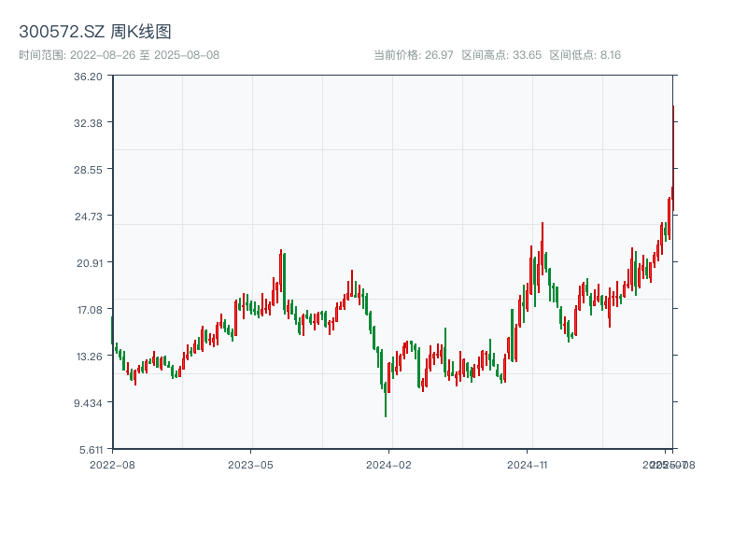The width and height of the screenshot is (747, 560).
Task: Click the 2022-08 x-axis date label
Action: click(112, 464)
